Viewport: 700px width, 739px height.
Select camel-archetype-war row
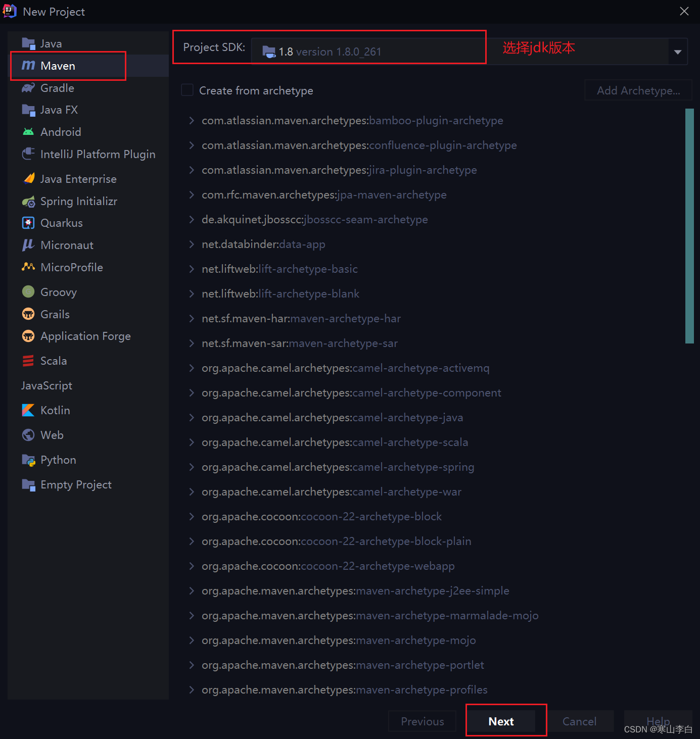point(433,491)
